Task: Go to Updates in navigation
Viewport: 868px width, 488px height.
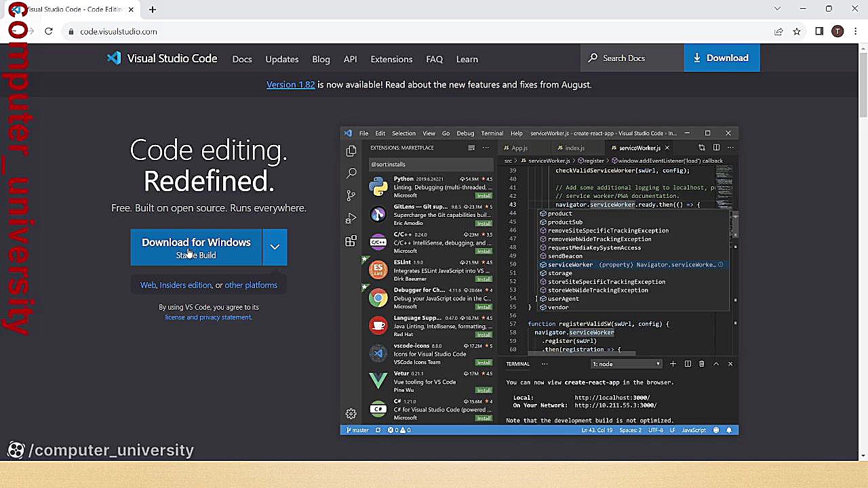Action: coord(282,59)
